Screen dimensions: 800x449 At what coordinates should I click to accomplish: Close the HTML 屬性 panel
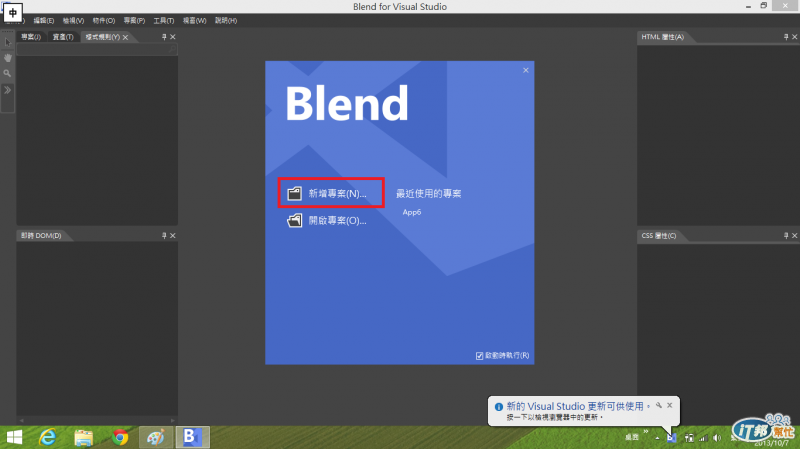pyautogui.click(x=794, y=37)
